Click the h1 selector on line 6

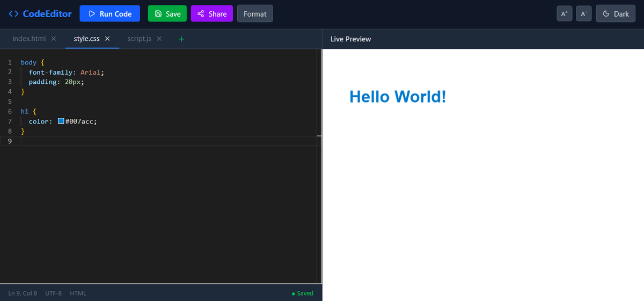coord(25,111)
